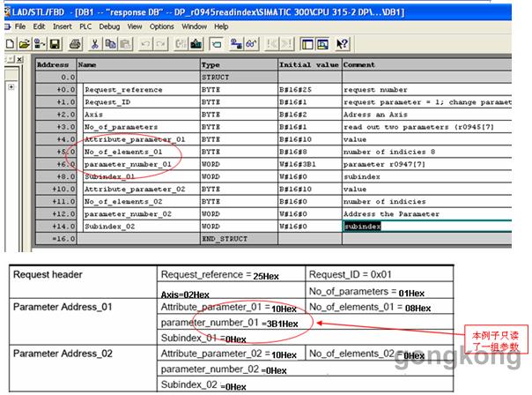
Task: Click the Comment column header
Action: pos(427,64)
